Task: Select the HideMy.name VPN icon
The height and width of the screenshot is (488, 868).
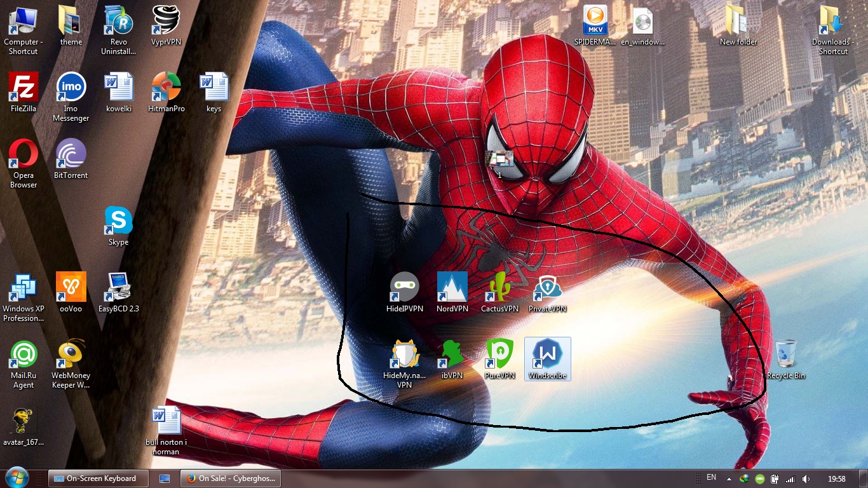Action: (405, 363)
